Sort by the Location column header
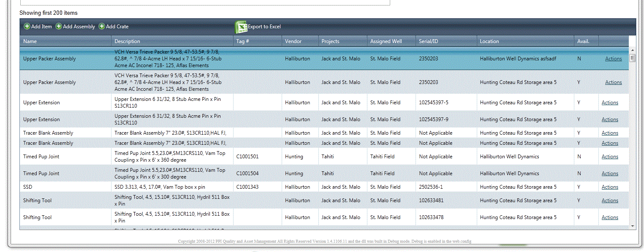Viewport: 644px width, 252px height. click(525, 41)
